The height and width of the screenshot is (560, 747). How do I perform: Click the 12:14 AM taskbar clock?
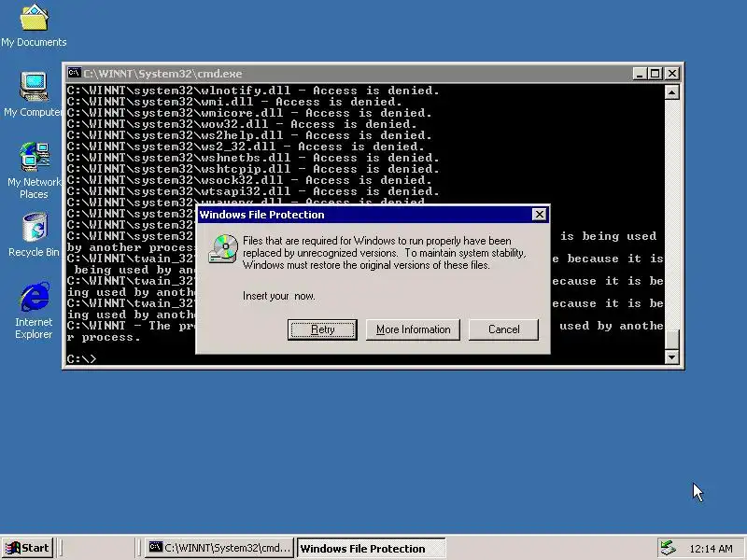(x=711, y=549)
